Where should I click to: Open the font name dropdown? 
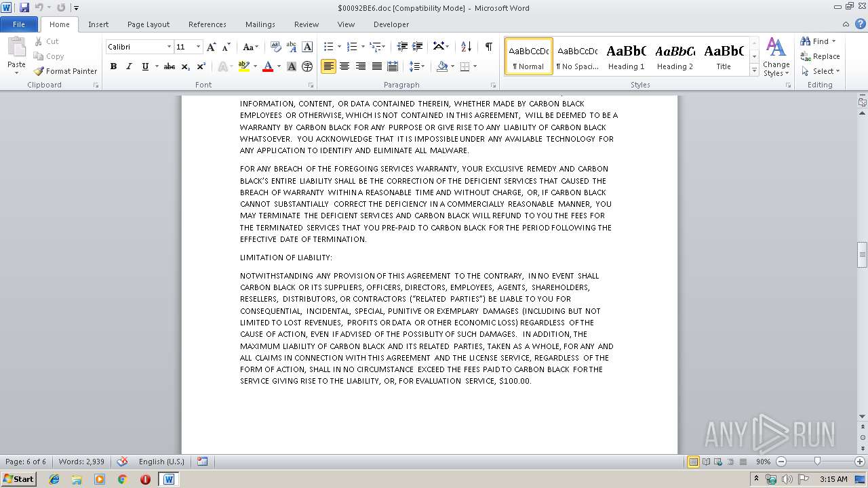coord(169,47)
